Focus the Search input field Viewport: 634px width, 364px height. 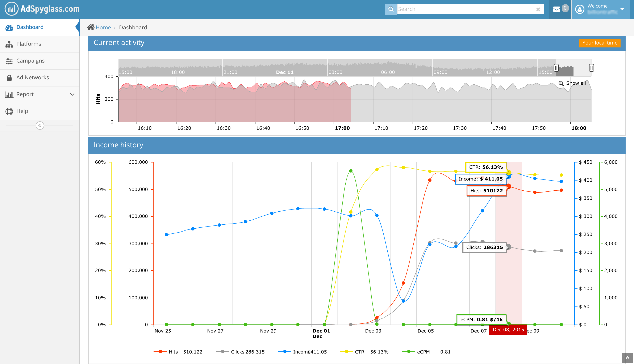pos(465,9)
